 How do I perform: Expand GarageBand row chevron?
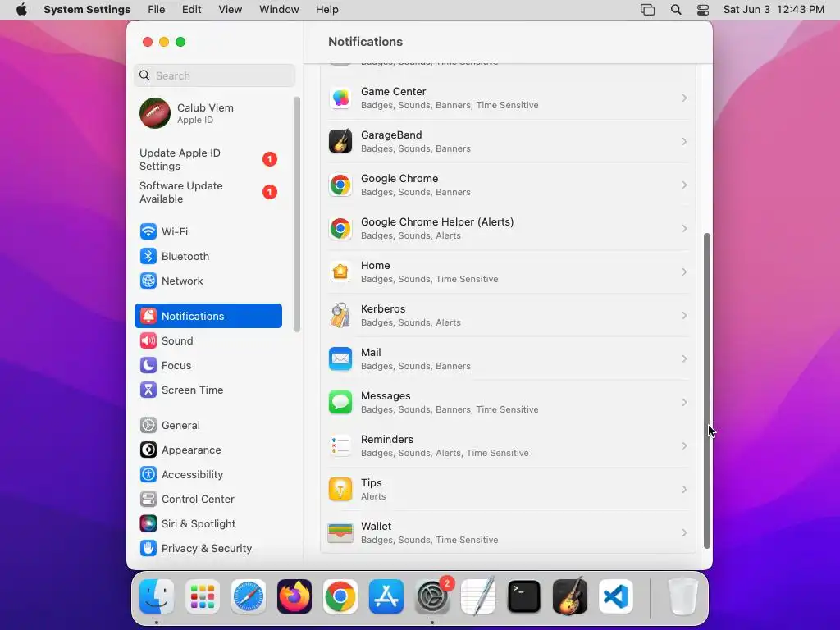coord(685,141)
